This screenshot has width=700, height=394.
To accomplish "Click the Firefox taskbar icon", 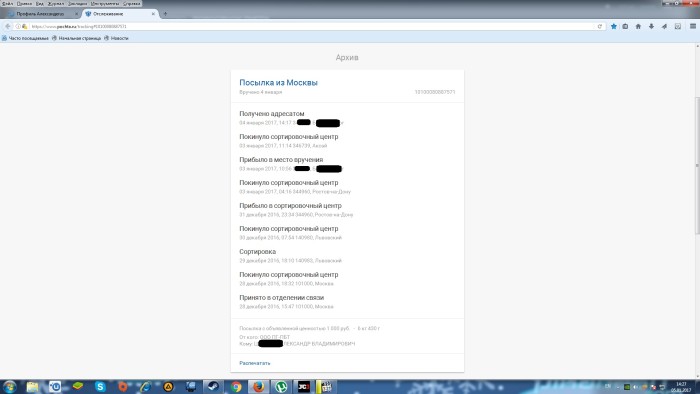I will click(x=258, y=386).
